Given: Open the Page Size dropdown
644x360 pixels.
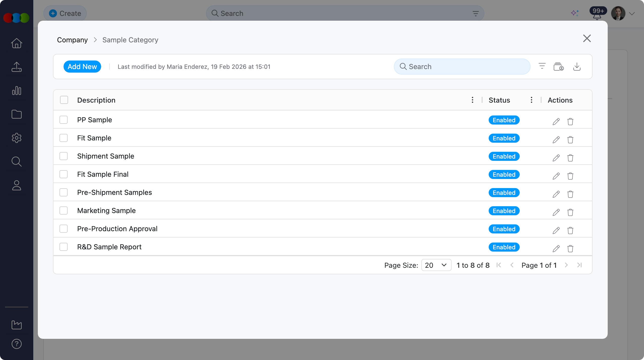Looking at the screenshot, I should tap(436, 265).
